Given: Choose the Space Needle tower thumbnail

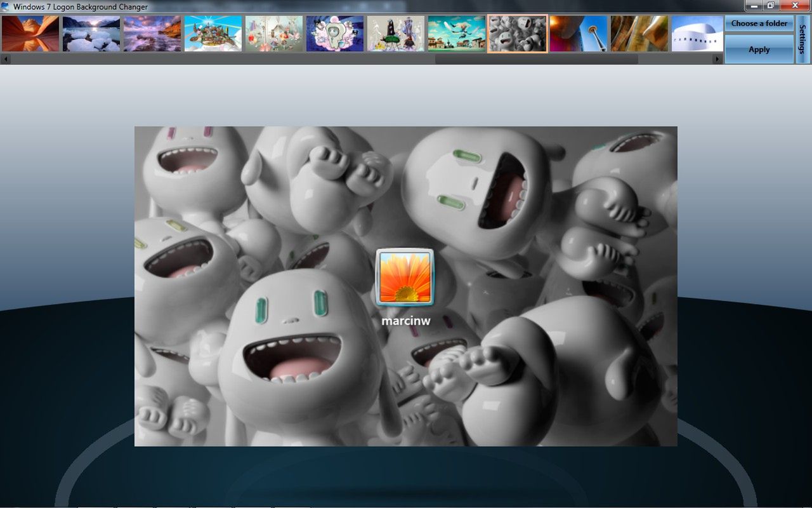Looking at the screenshot, I should (x=579, y=34).
